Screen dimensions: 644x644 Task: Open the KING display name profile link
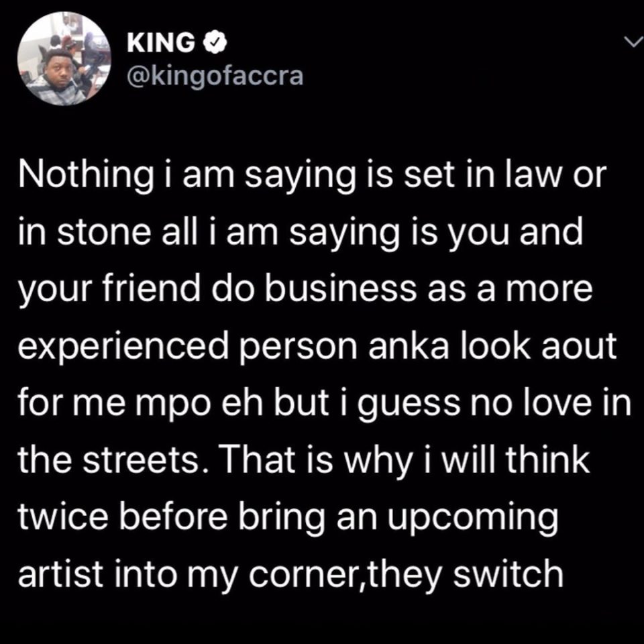161,43
